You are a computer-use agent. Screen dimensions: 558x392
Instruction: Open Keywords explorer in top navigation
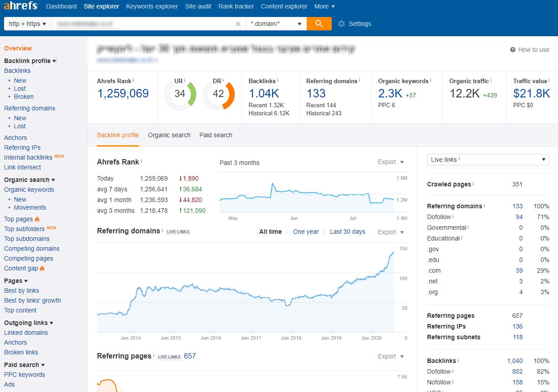click(x=152, y=6)
